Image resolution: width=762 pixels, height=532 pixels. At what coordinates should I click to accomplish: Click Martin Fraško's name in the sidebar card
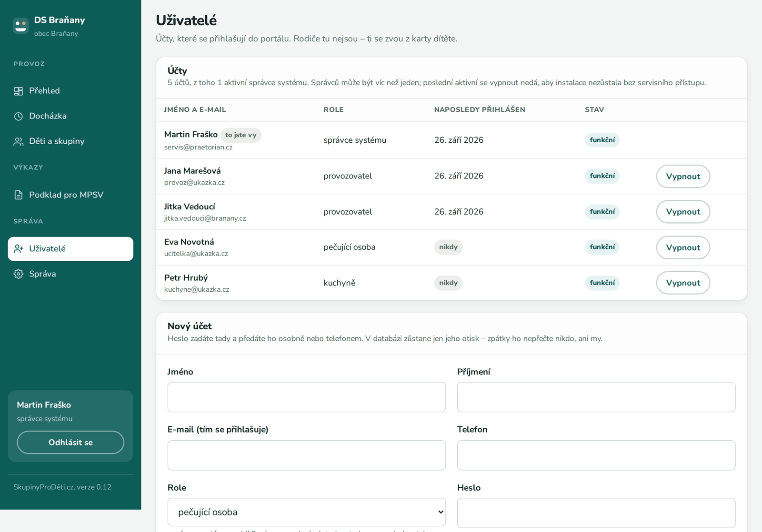coord(44,405)
